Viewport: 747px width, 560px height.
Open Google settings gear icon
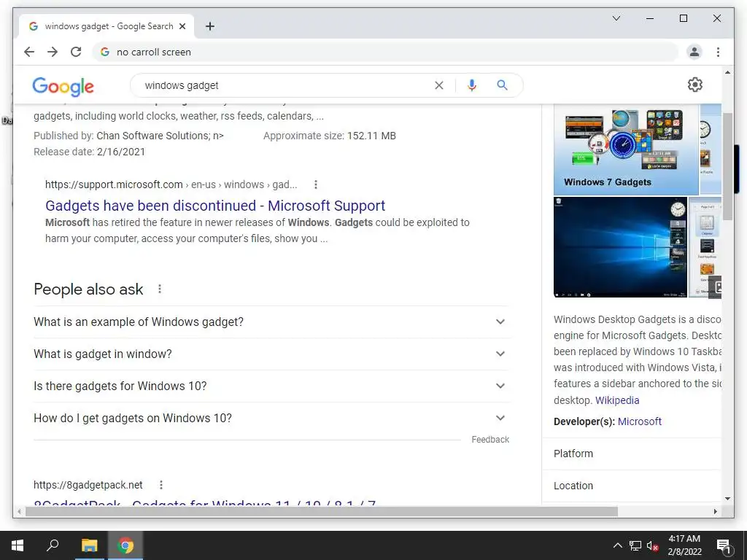tap(695, 85)
